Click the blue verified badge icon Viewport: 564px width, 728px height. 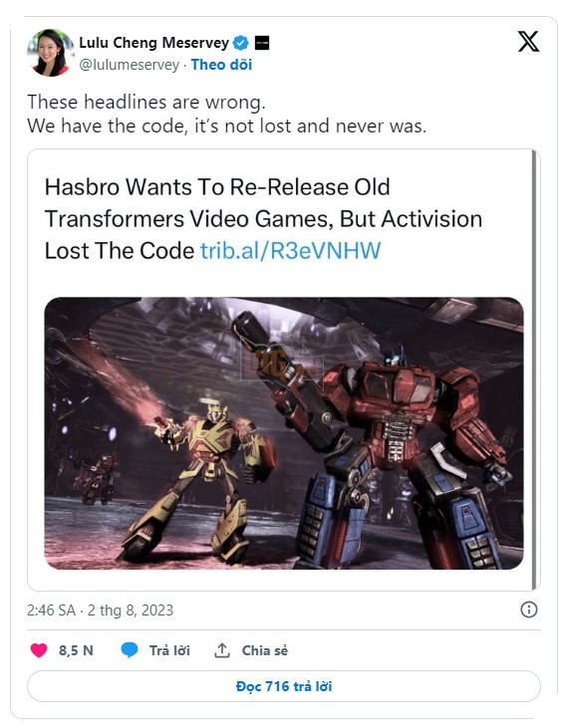(240, 43)
